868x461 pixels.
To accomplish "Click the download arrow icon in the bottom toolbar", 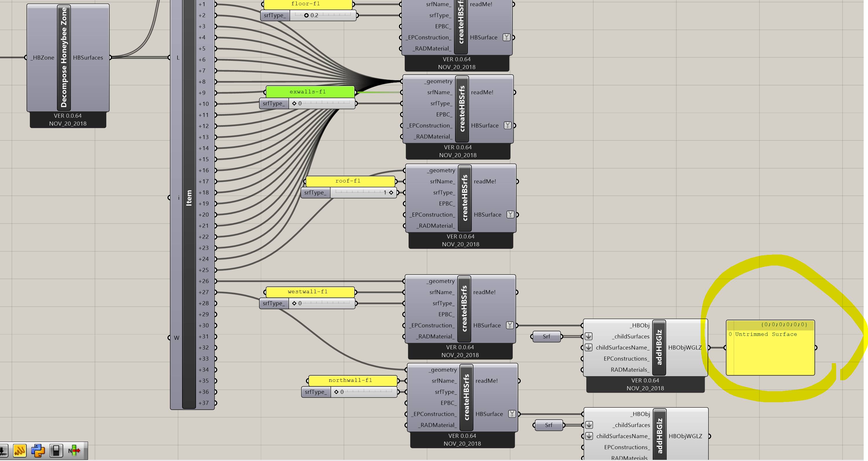I will tap(3, 451).
